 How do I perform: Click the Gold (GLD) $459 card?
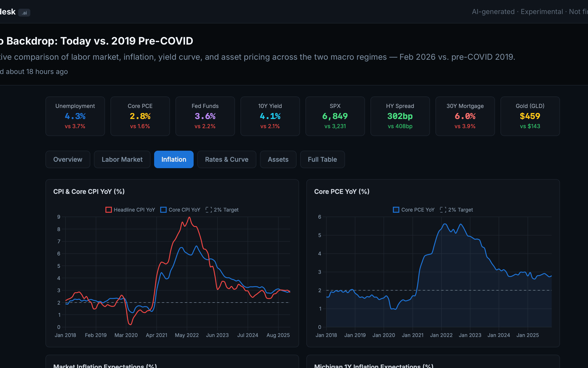[x=530, y=116]
